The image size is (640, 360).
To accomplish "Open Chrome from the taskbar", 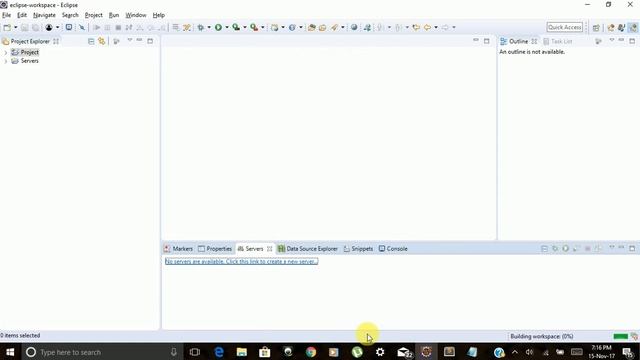I will [311, 352].
